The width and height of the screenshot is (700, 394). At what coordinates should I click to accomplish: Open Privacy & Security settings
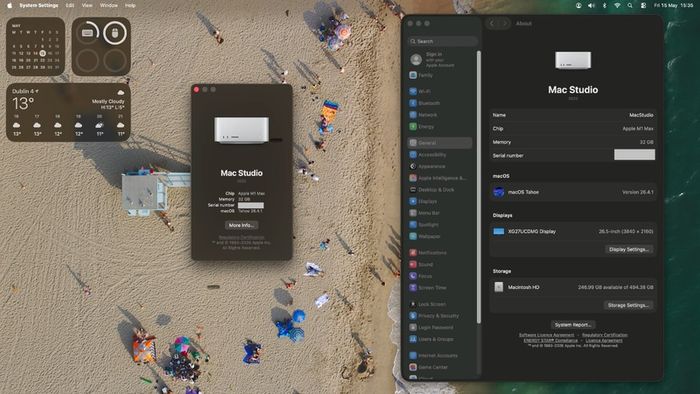tap(440, 316)
